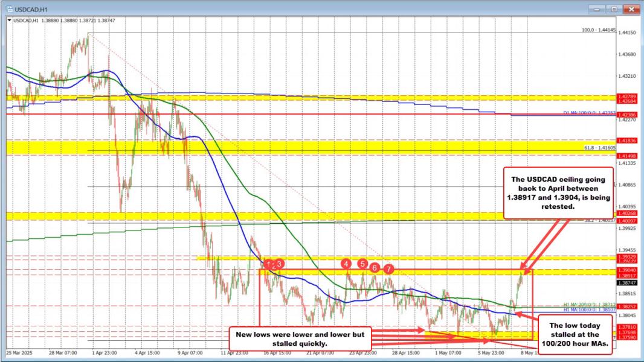This screenshot has width=644, height=362.
Task: Click the '9 Apr 07:00' date axis label
Action: tap(192, 352)
